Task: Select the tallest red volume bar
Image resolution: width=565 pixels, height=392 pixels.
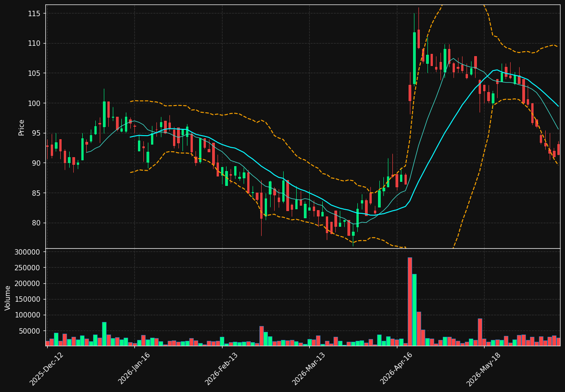Action: click(410, 301)
